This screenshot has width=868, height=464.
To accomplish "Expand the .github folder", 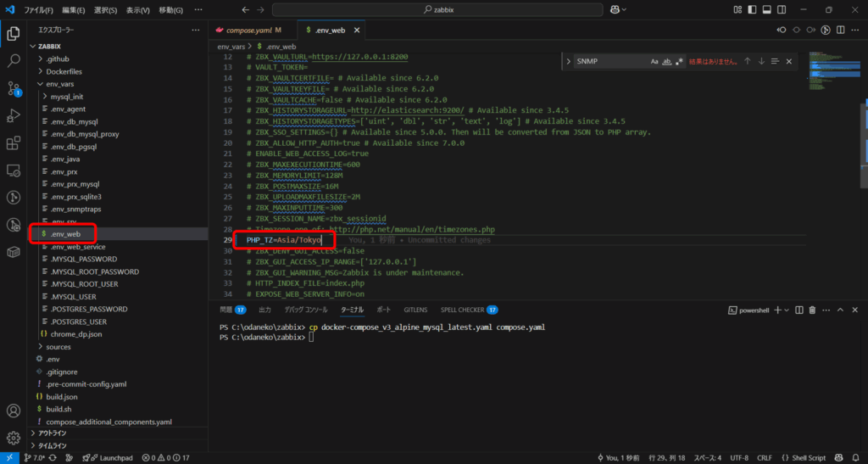I will click(x=41, y=59).
